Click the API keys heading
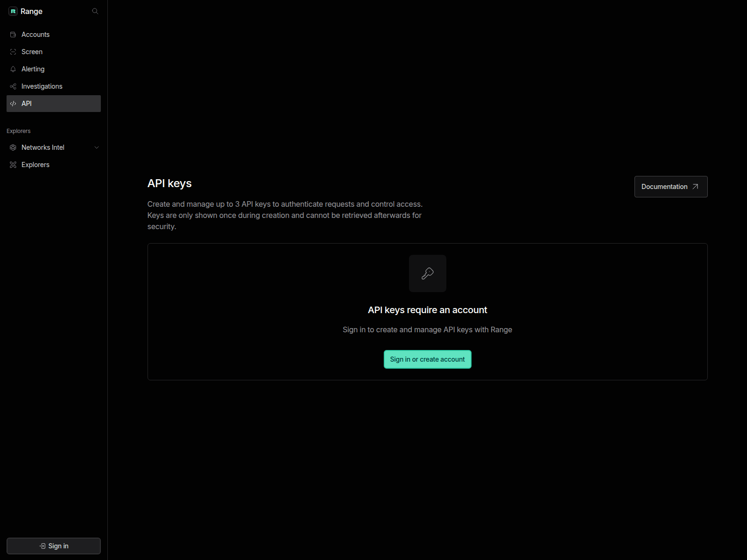Viewport: 747px width, 560px height. [x=169, y=183]
